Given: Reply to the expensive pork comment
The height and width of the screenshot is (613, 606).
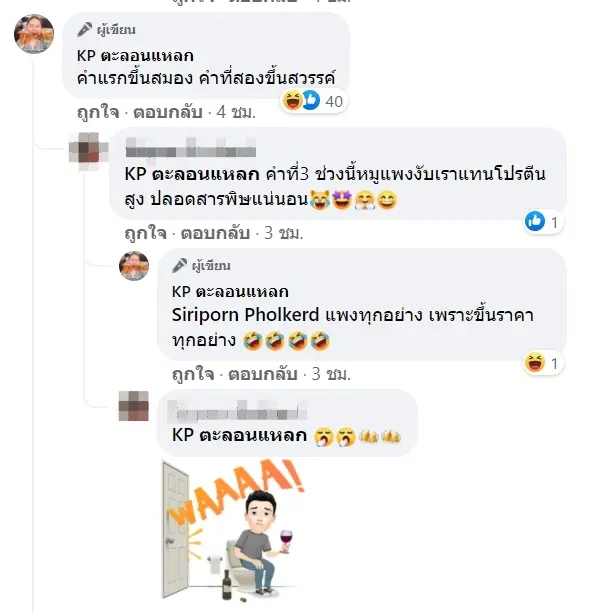Looking at the screenshot, I should (x=215, y=233).
